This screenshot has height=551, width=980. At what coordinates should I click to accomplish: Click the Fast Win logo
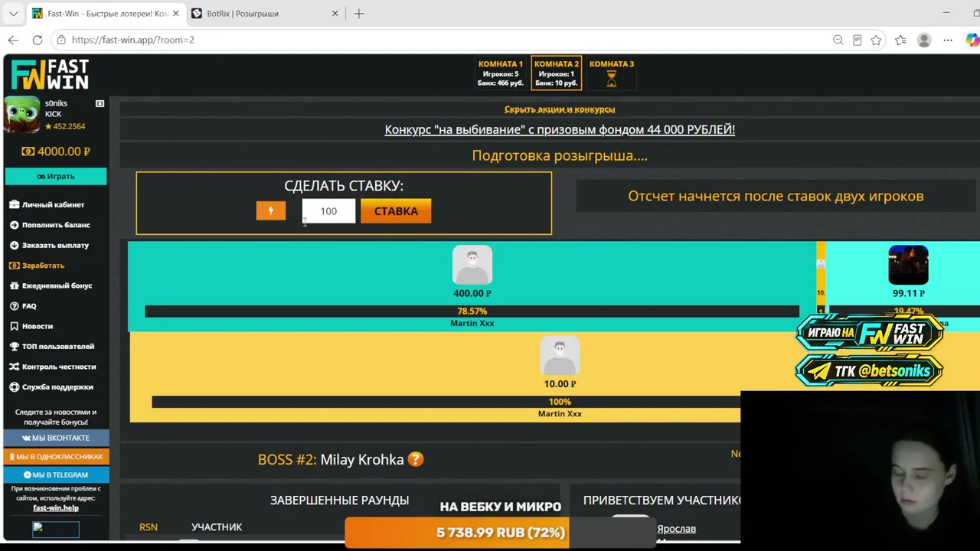pyautogui.click(x=51, y=75)
